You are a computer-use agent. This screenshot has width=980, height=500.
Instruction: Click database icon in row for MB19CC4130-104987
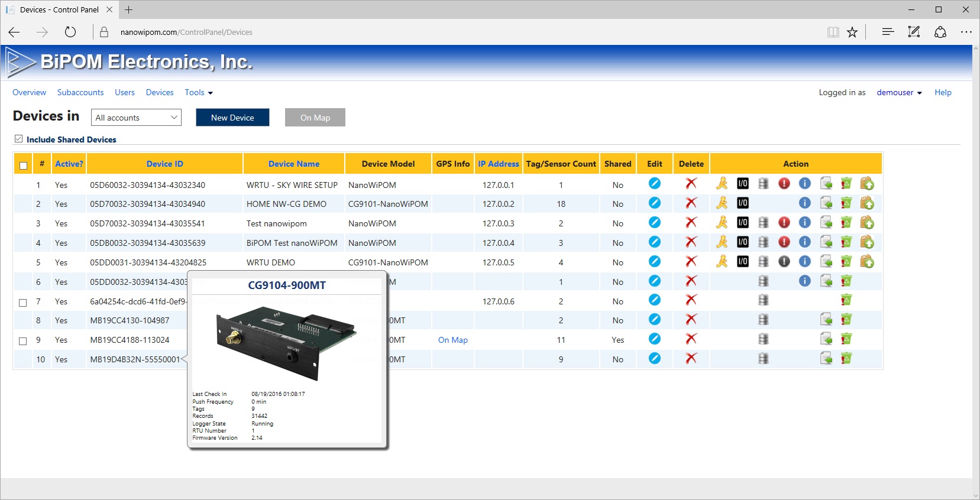tap(764, 320)
